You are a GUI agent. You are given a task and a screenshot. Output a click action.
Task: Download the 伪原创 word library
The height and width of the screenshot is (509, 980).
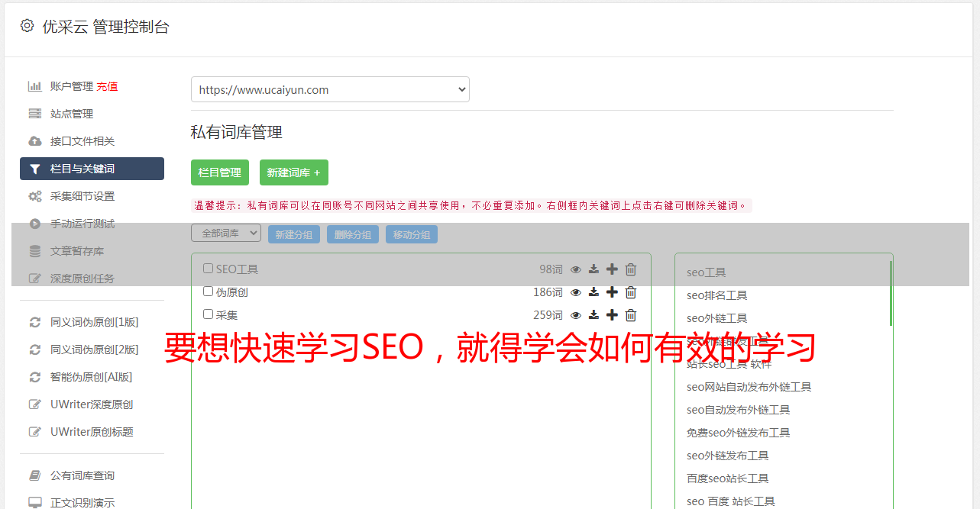593,292
